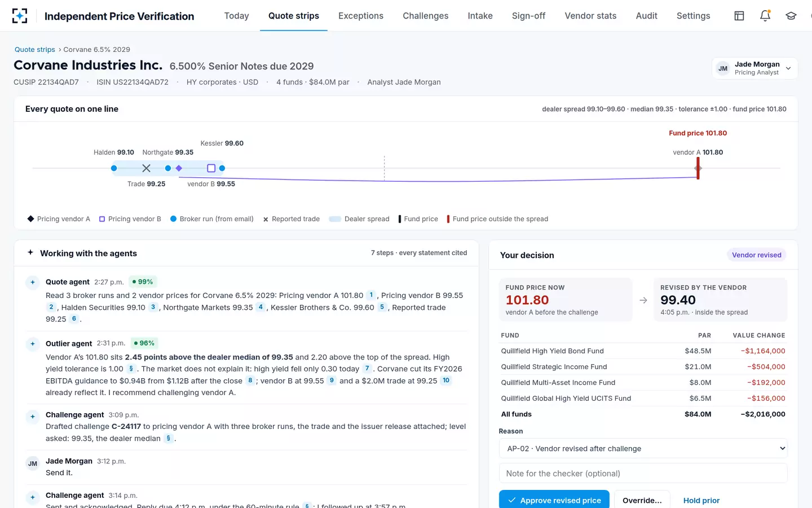The height and width of the screenshot is (508, 812).
Task: Click the Kessler 99.60 dot on the strip
Action: pyautogui.click(x=222, y=168)
